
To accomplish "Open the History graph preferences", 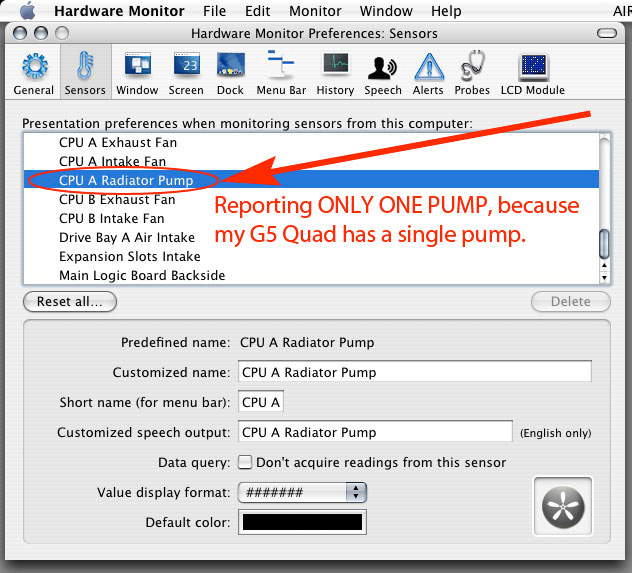I will [335, 74].
